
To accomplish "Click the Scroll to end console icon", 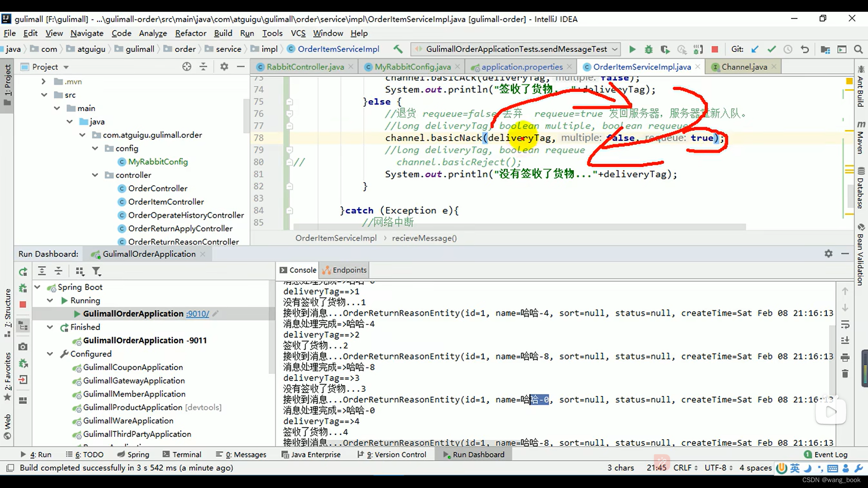I will click(847, 341).
